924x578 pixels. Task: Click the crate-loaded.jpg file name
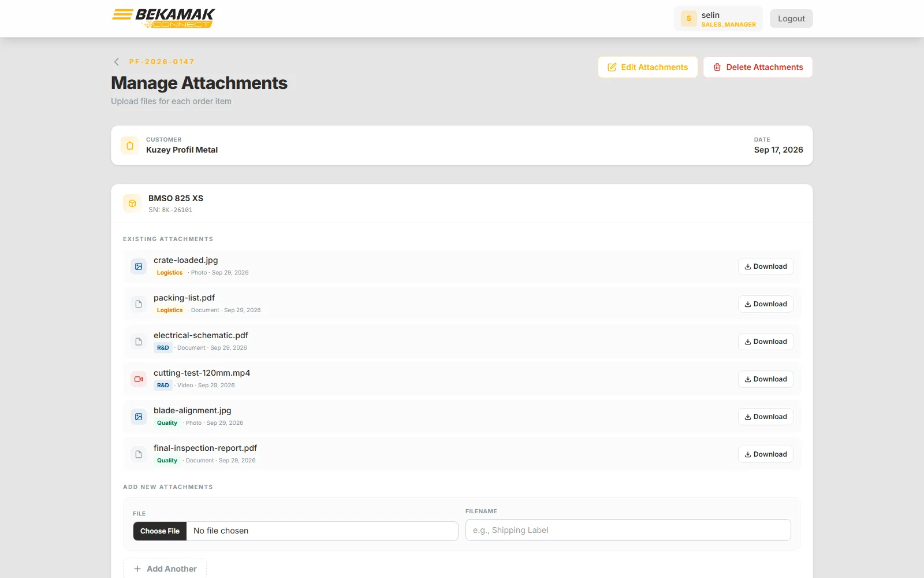186,260
